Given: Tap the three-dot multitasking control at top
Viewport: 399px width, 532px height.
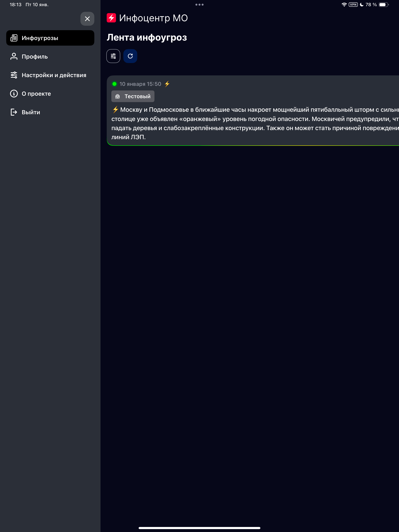Looking at the screenshot, I should (x=199, y=5).
